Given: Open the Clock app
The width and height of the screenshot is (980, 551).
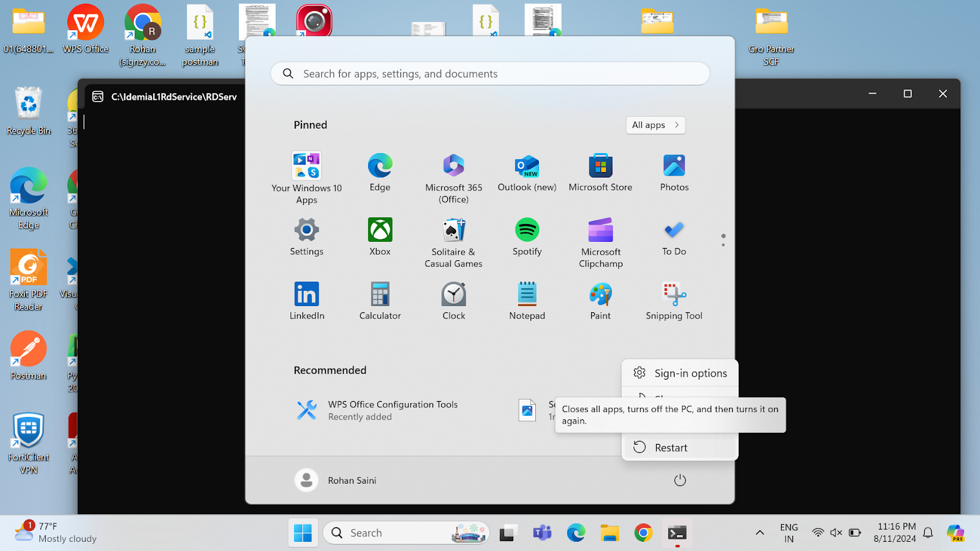Looking at the screenshot, I should pos(453,301).
